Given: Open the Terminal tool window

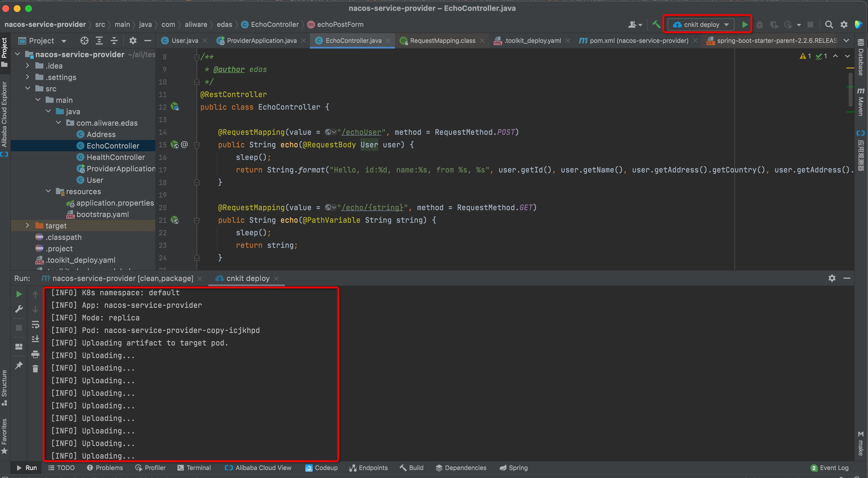Looking at the screenshot, I should [x=194, y=468].
